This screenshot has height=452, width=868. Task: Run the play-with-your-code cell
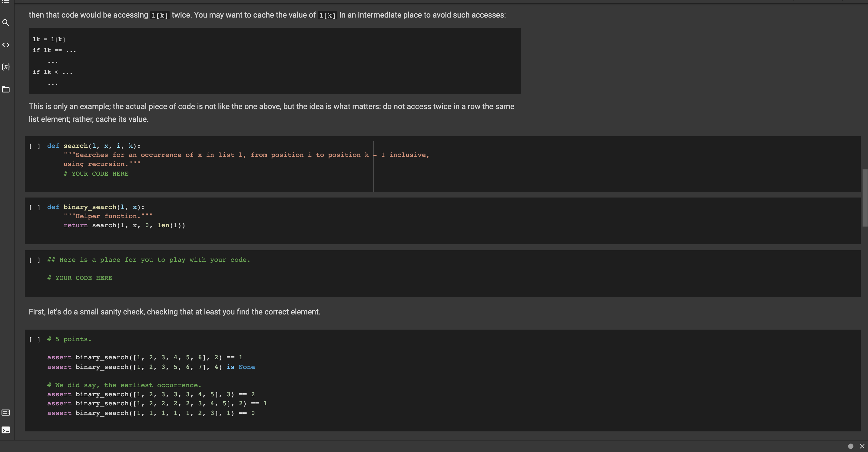34,260
